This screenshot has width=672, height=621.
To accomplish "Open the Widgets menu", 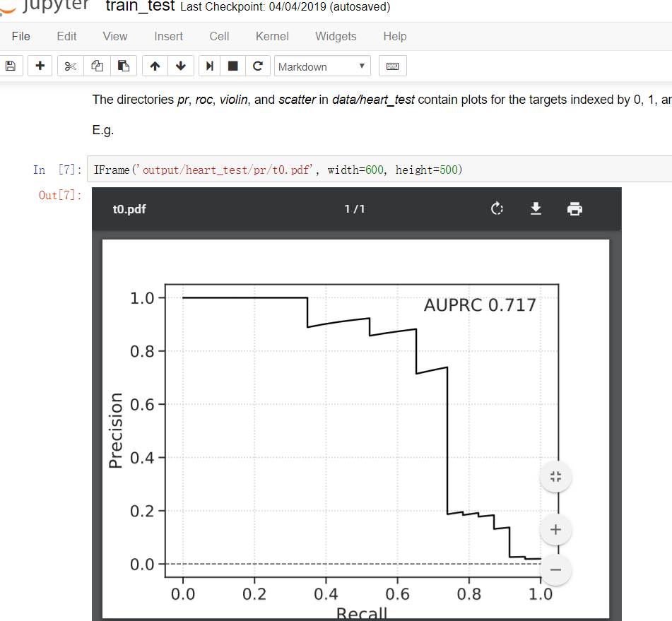I will pyautogui.click(x=335, y=36).
